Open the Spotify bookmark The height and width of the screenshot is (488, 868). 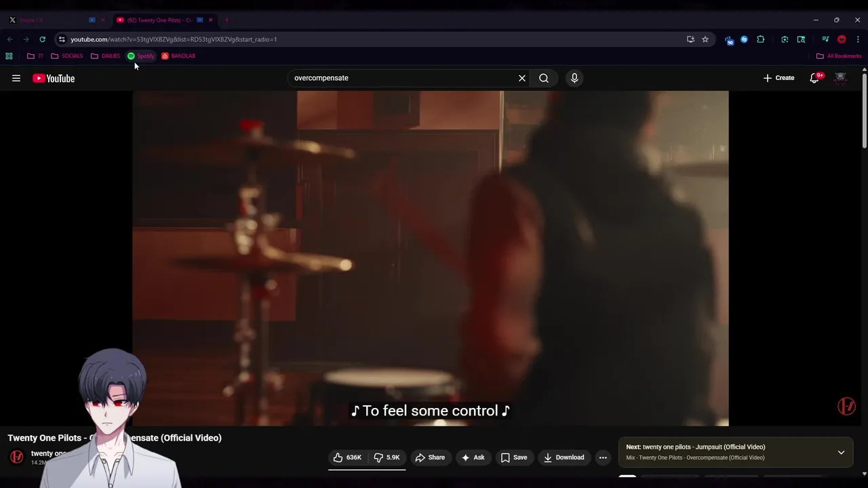coord(141,56)
